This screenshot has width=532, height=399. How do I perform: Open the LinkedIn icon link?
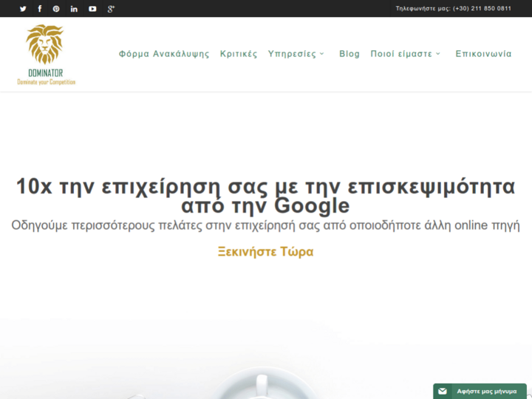(x=74, y=9)
